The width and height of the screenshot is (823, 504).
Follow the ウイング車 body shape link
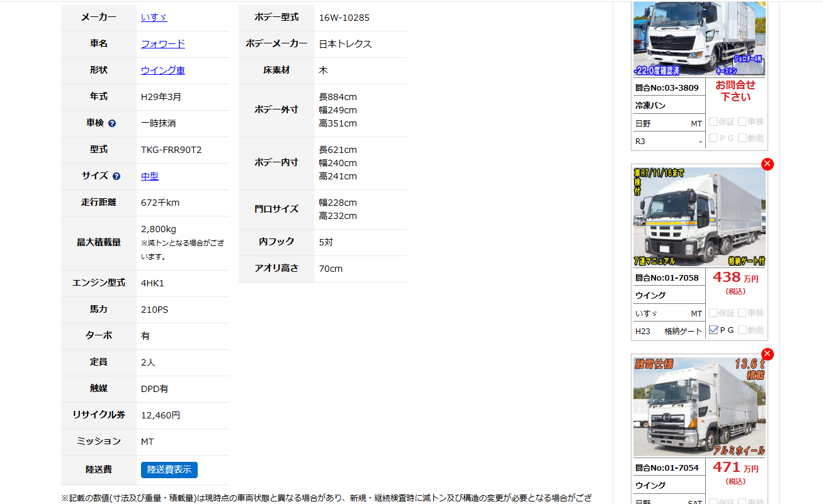point(163,70)
